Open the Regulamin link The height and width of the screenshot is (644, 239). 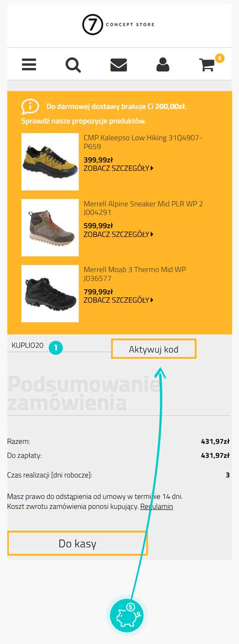pos(156,506)
